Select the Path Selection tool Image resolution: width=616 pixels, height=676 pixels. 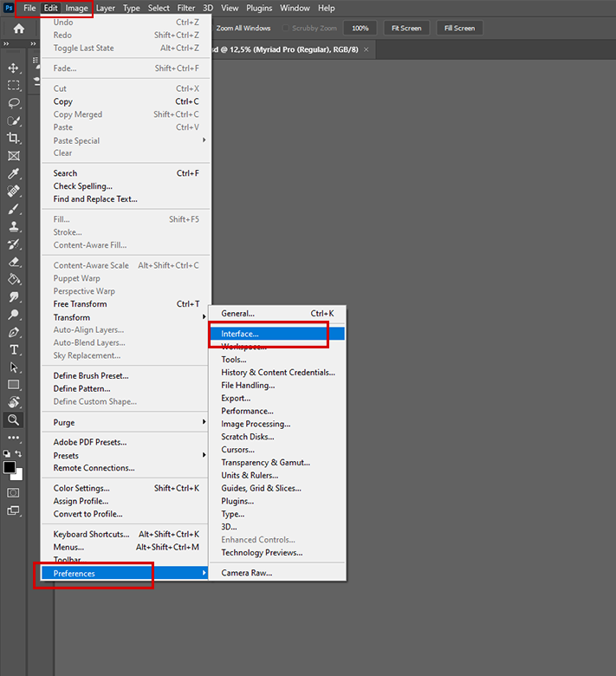coord(13,367)
